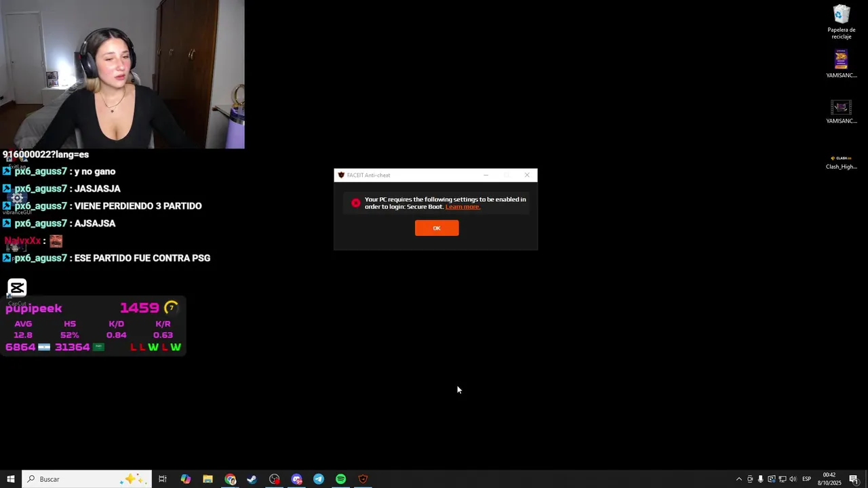The height and width of the screenshot is (488, 868).
Task: Click the display settings tray icon with blue dot
Action: (x=771, y=479)
